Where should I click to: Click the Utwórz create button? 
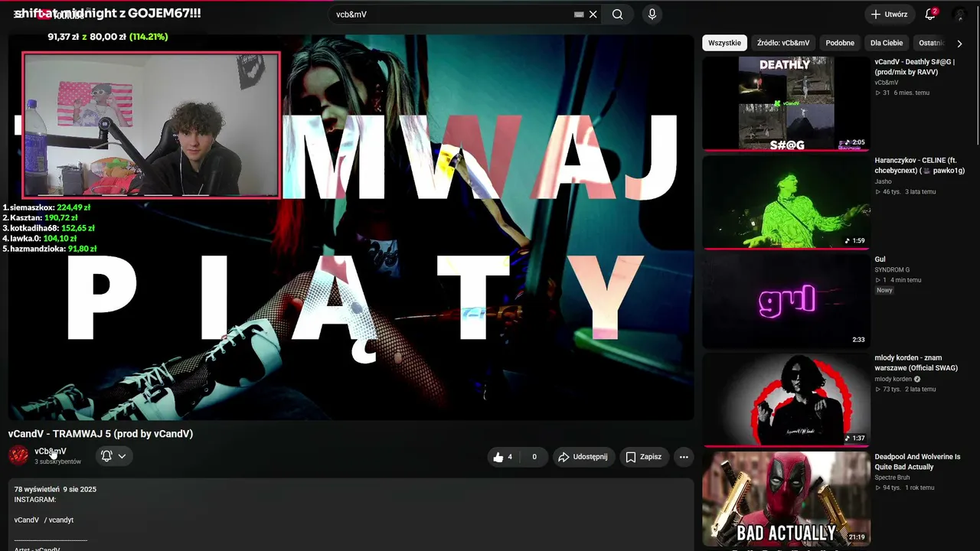coord(889,15)
